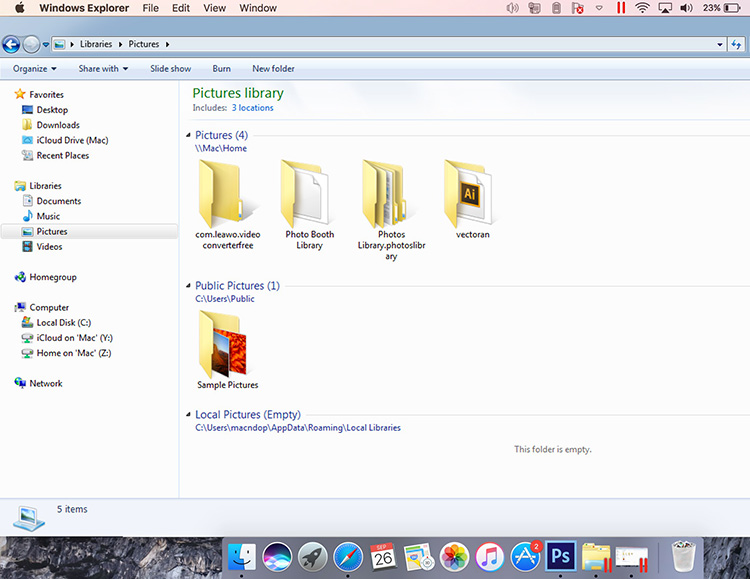The width and height of the screenshot is (750, 579).
Task: Select the Sample Pictures folder
Action: click(x=228, y=350)
